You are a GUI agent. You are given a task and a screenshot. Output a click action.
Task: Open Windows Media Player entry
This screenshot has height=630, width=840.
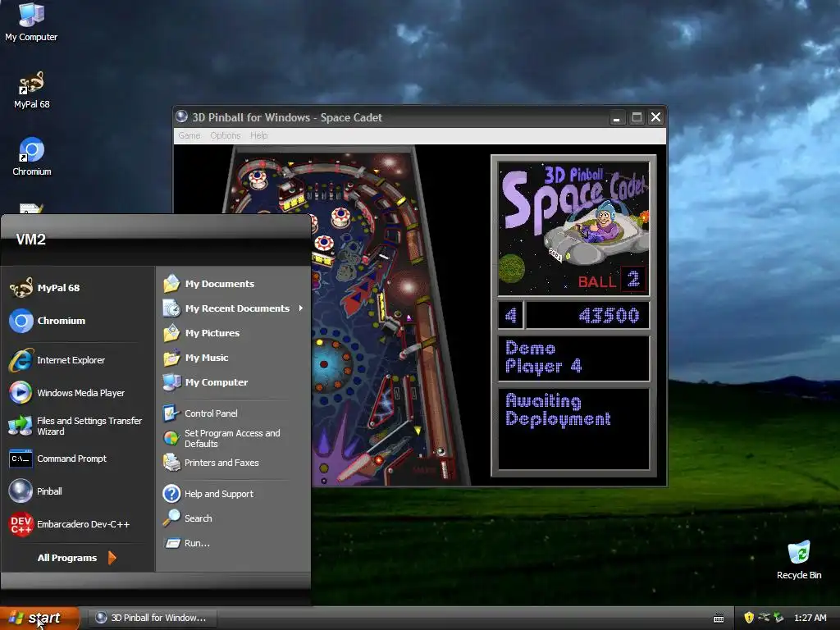point(78,393)
